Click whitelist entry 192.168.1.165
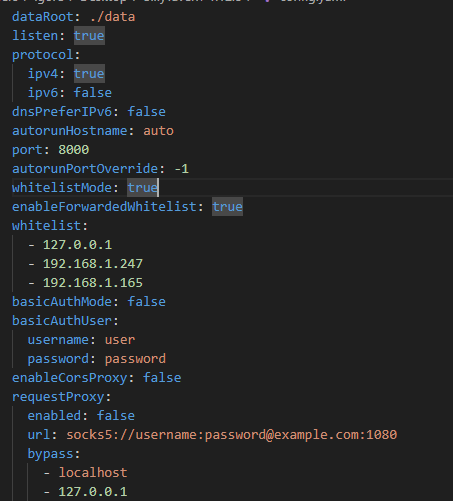This screenshot has height=501, width=453. point(93,283)
